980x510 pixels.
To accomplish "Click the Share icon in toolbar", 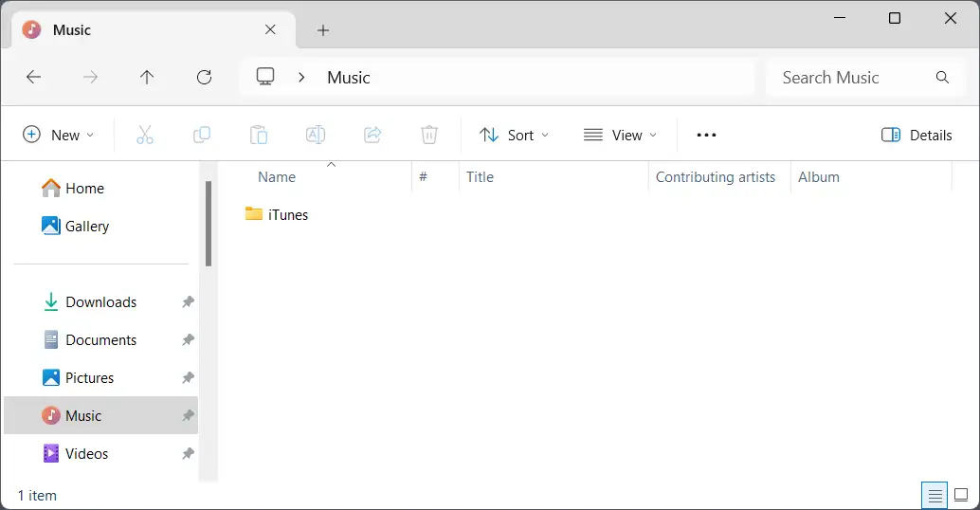I will tap(372, 135).
